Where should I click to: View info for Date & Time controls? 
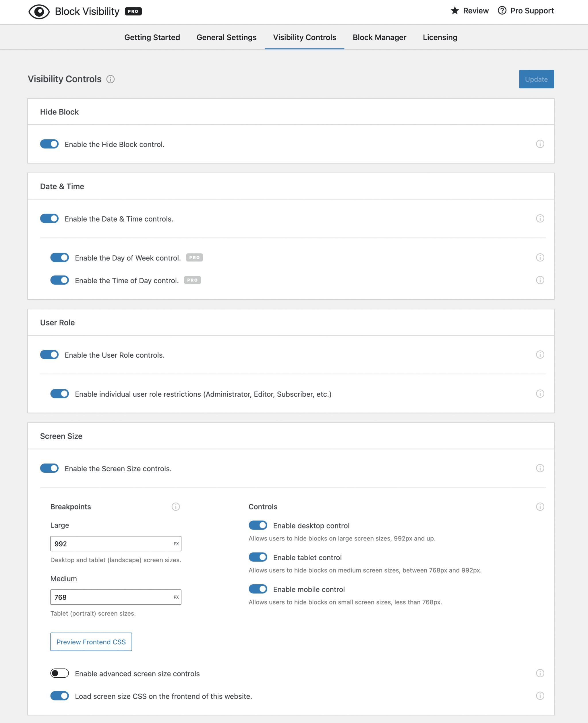tap(540, 218)
